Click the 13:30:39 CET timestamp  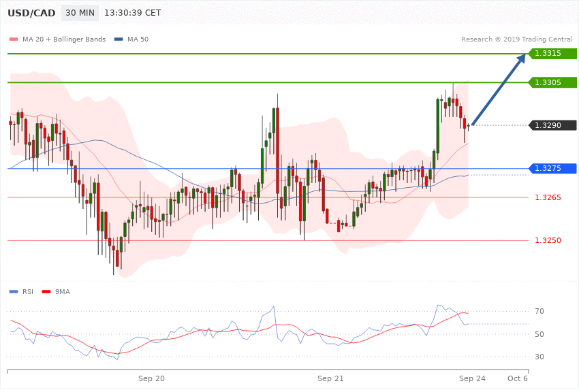click(x=133, y=13)
